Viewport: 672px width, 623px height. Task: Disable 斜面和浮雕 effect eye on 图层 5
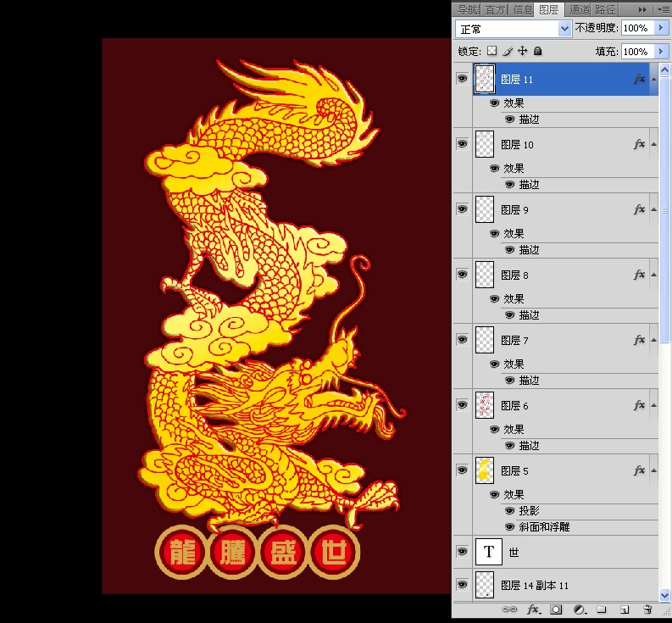pyautogui.click(x=509, y=527)
